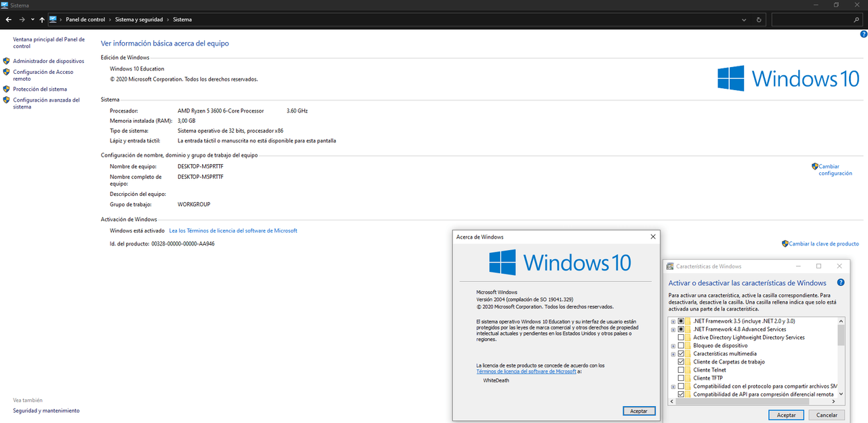Click folder icon of Cliente Telnet
This screenshot has width=868, height=423.
coord(688,370)
